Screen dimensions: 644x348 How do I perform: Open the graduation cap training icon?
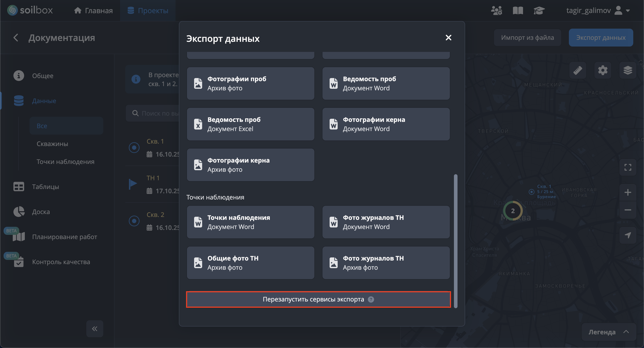[539, 11]
